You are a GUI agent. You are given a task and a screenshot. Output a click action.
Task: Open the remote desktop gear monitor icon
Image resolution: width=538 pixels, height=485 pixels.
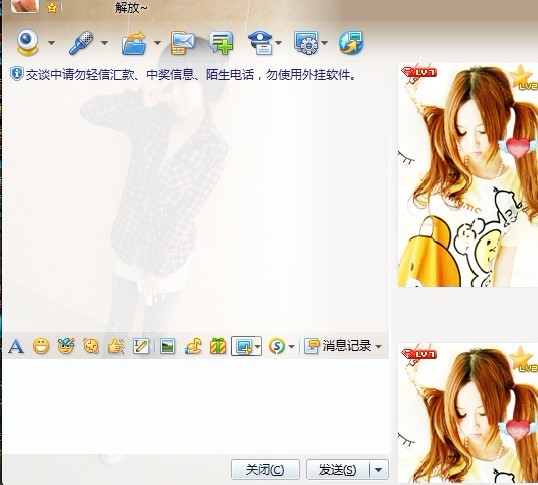coord(306,43)
